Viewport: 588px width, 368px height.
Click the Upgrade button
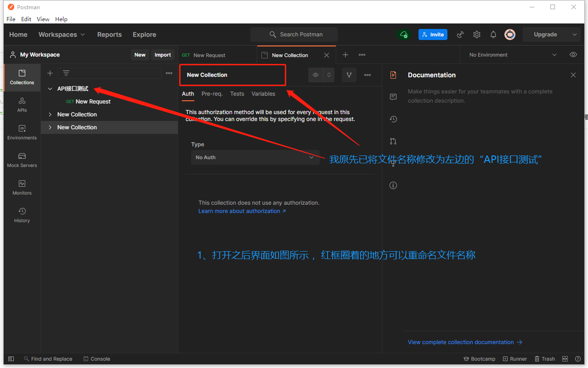(545, 34)
